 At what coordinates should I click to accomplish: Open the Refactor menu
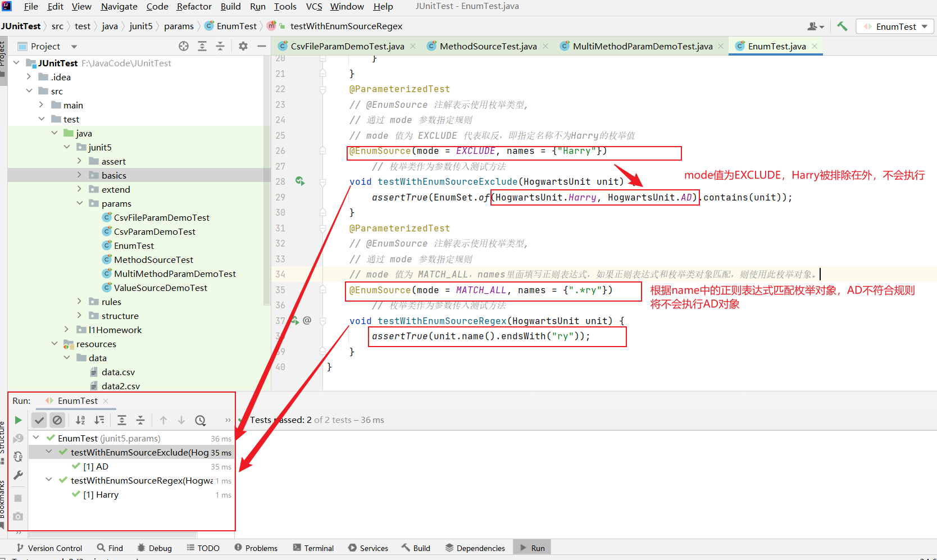pyautogui.click(x=194, y=7)
